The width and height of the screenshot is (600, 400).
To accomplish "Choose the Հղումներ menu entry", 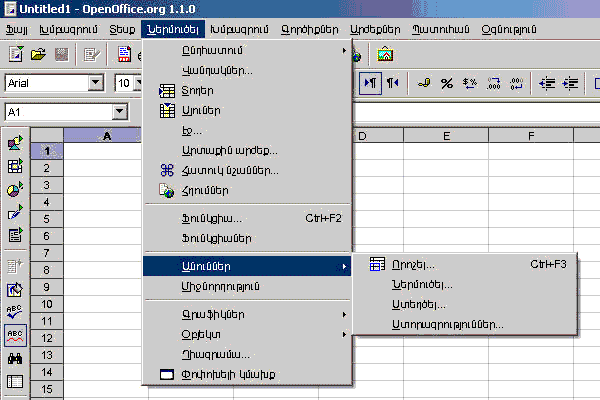I will pos(247,190).
